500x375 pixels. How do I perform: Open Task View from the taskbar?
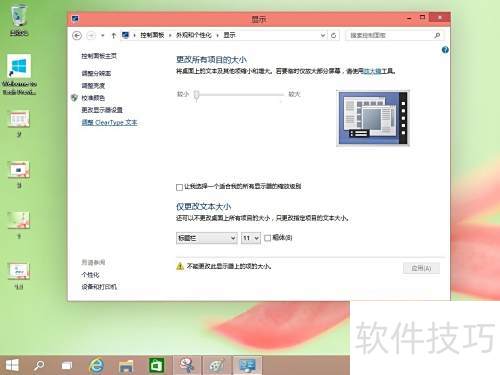(67, 366)
